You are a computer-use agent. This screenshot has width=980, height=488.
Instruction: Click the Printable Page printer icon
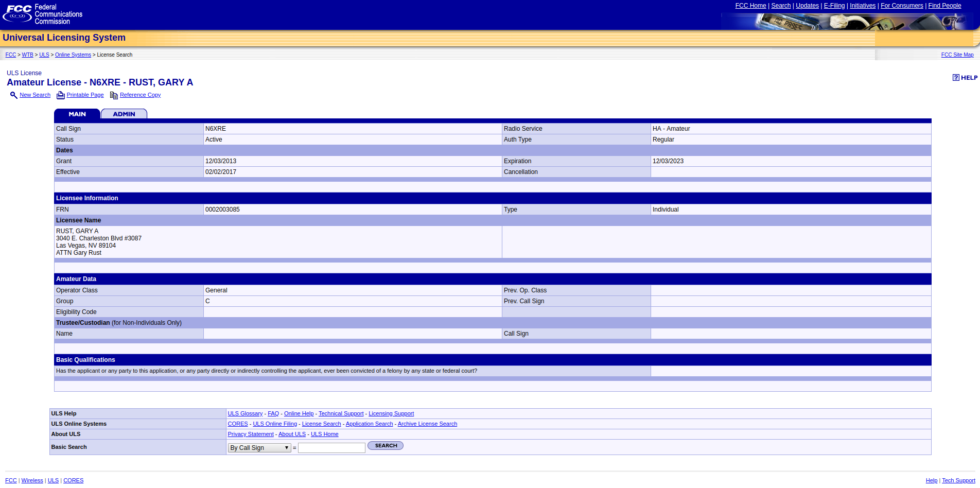tap(61, 95)
